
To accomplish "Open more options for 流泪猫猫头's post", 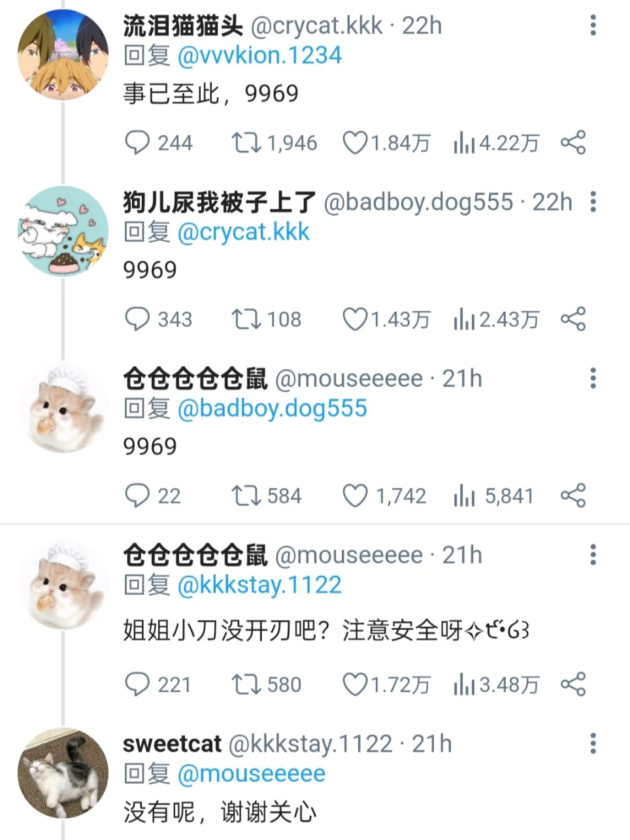I will (x=593, y=25).
